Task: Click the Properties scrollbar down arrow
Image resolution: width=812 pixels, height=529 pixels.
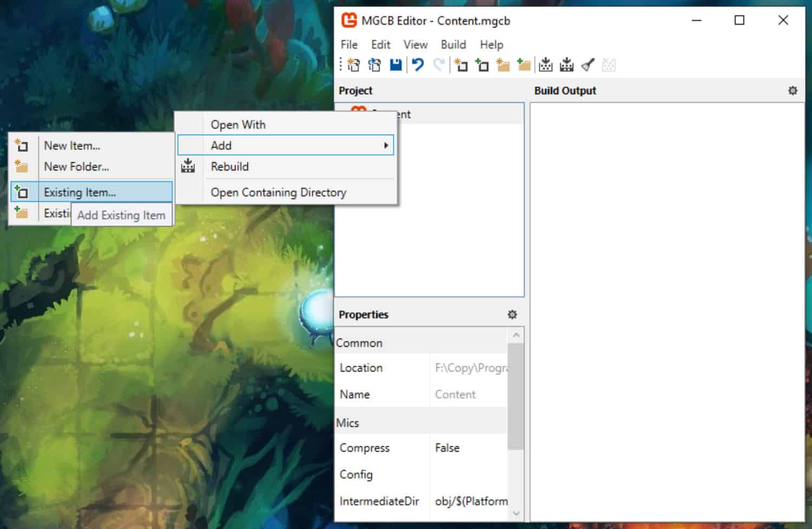Action: click(x=516, y=513)
